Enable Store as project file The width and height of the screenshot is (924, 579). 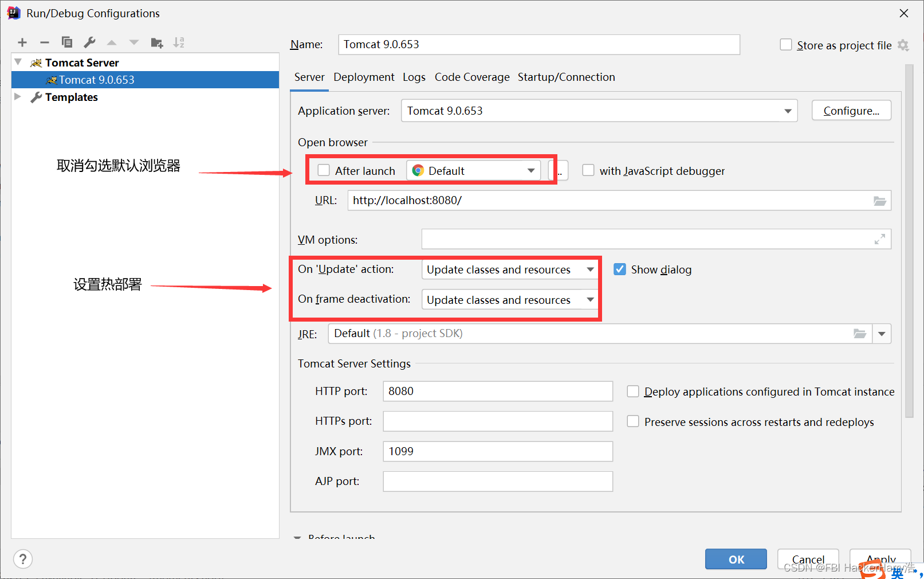coord(786,45)
